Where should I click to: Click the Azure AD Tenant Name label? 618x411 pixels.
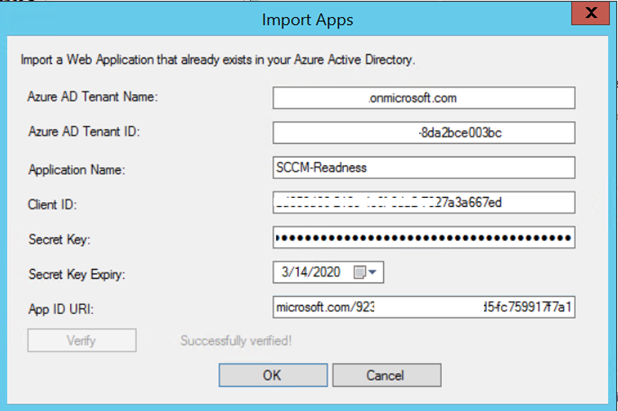(93, 97)
